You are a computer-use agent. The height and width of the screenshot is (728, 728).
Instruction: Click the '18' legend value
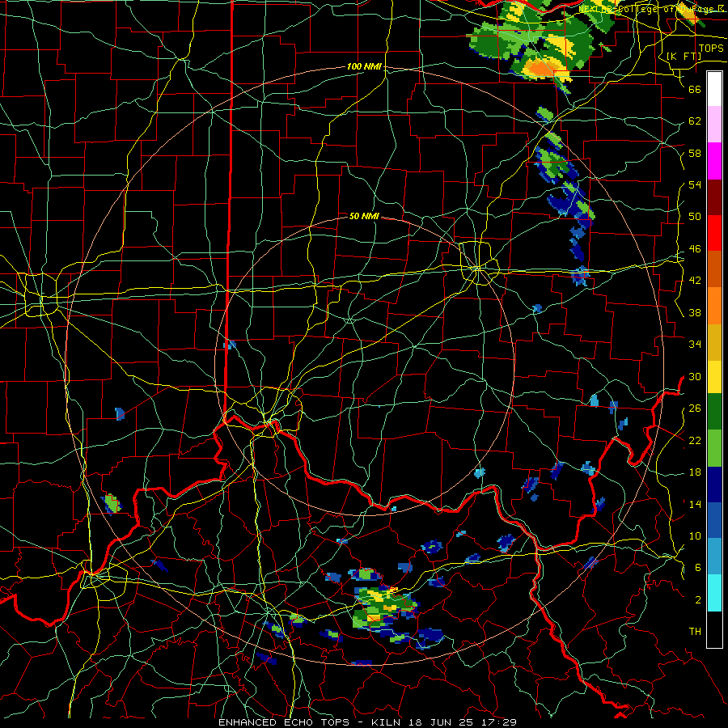click(x=695, y=472)
